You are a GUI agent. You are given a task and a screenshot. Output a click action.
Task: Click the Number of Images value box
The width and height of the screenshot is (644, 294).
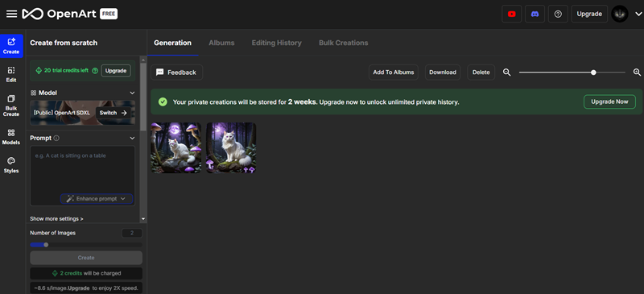(132, 233)
